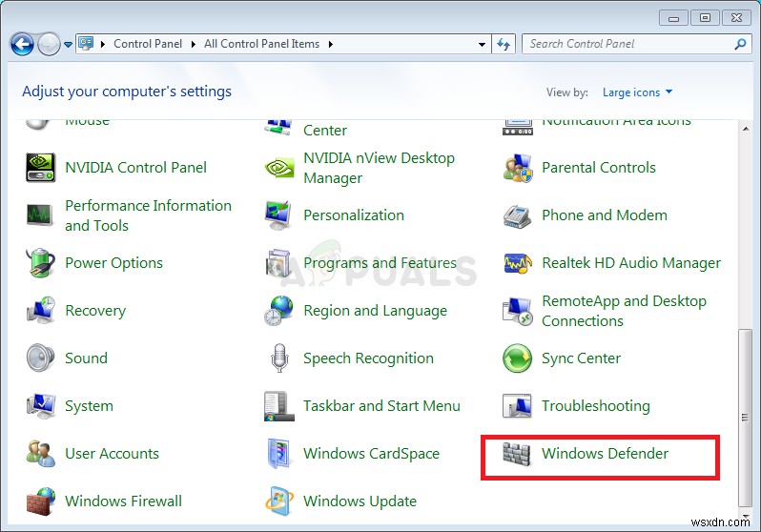Click the Speech Recognition microphone icon
Viewport: 761px width, 532px height.
pyautogui.click(x=279, y=358)
